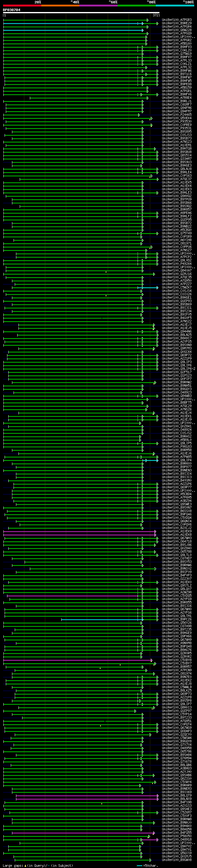Select the UniRef100_C0KLZ1 label
The width and height of the screenshot is (197, 868).
(x=177, y=64)
